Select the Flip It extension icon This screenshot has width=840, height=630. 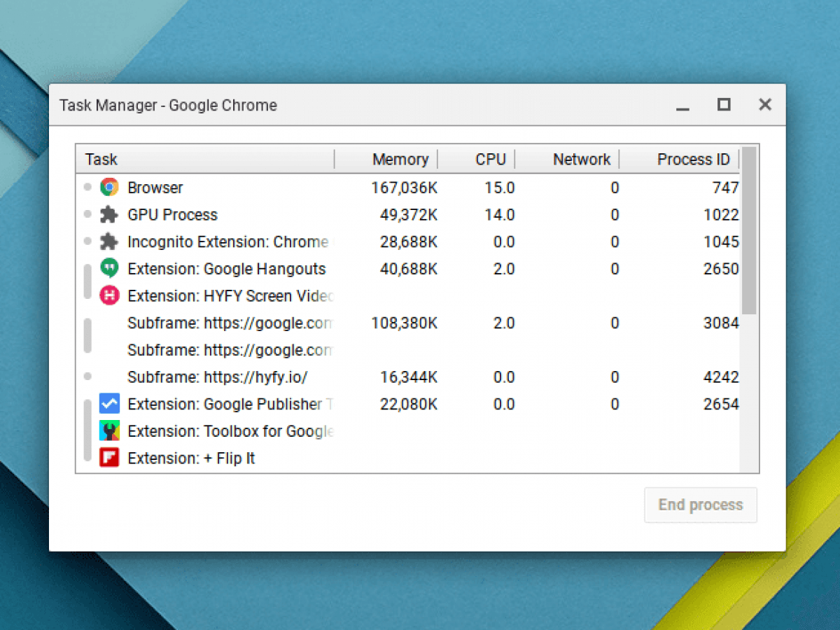[x=109, y=458]
